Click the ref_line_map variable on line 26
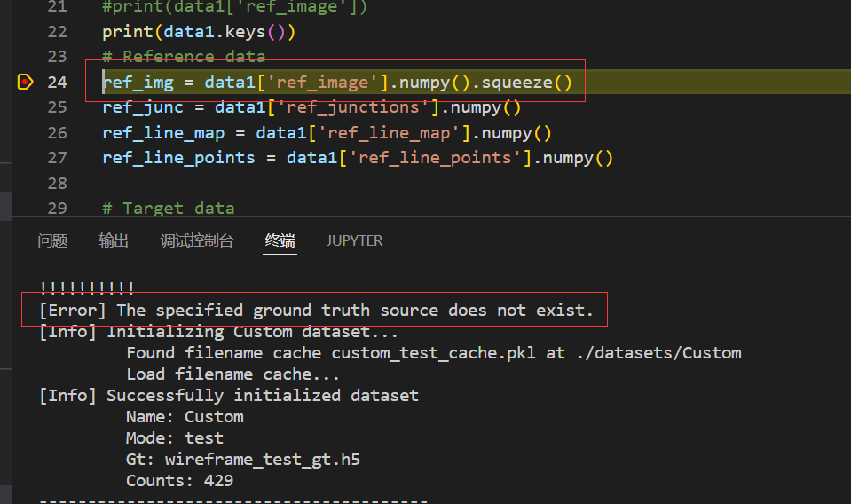The width and height of the screenshot is (851, 504). click(x=163, y=133)
